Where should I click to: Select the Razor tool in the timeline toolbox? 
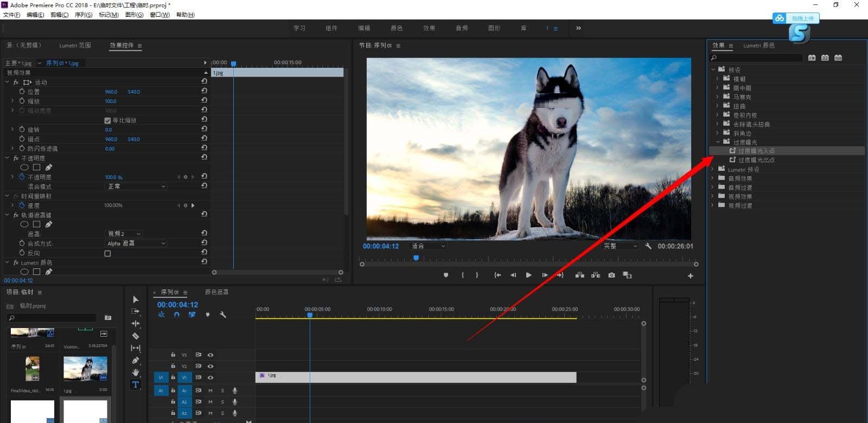(136, 336)
